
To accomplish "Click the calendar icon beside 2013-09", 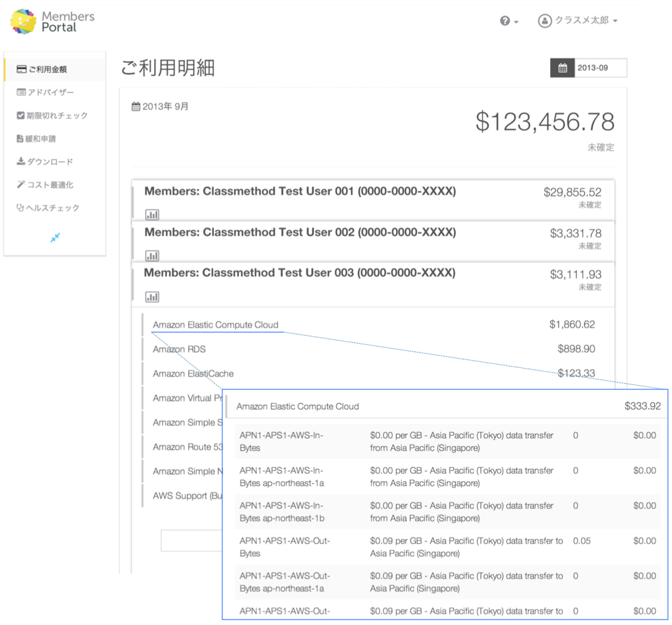I will point(562,68).
